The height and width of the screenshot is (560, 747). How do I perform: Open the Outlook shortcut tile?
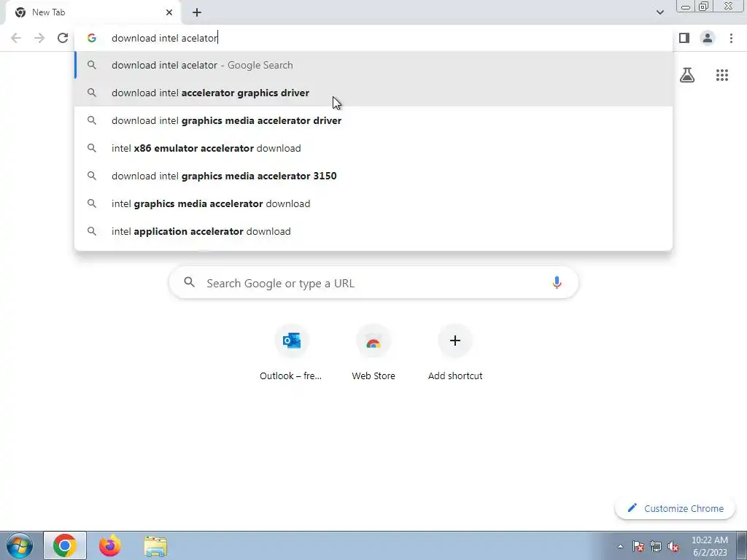pyautogui.click(x=291, y=352)
